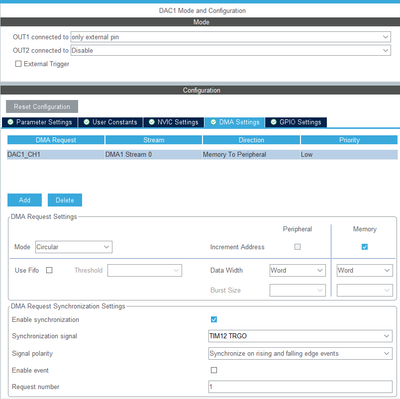This screenshot has height=399, width=400.
Task: Open the NVIC Settings tab
Action: click(174, 122)
